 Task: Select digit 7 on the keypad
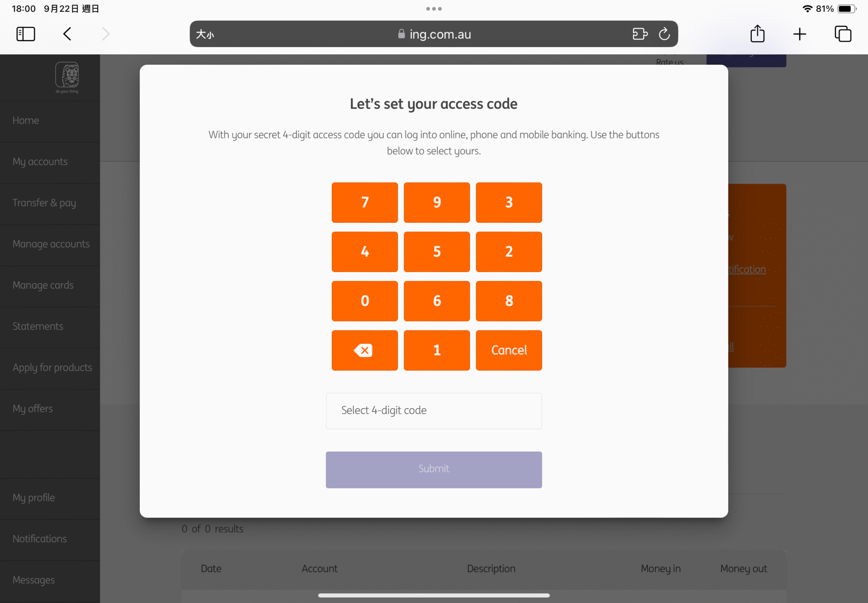point(364,203)
